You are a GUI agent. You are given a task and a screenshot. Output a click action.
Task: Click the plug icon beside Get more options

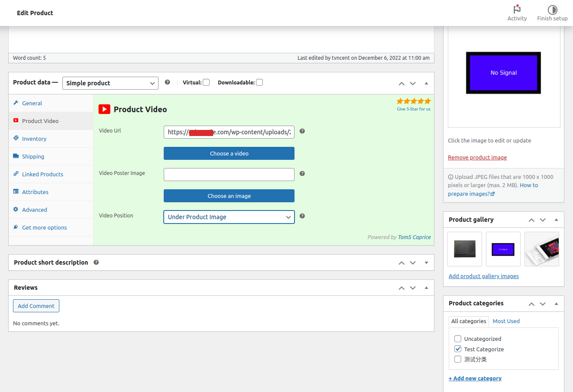(x=16, y=227)
